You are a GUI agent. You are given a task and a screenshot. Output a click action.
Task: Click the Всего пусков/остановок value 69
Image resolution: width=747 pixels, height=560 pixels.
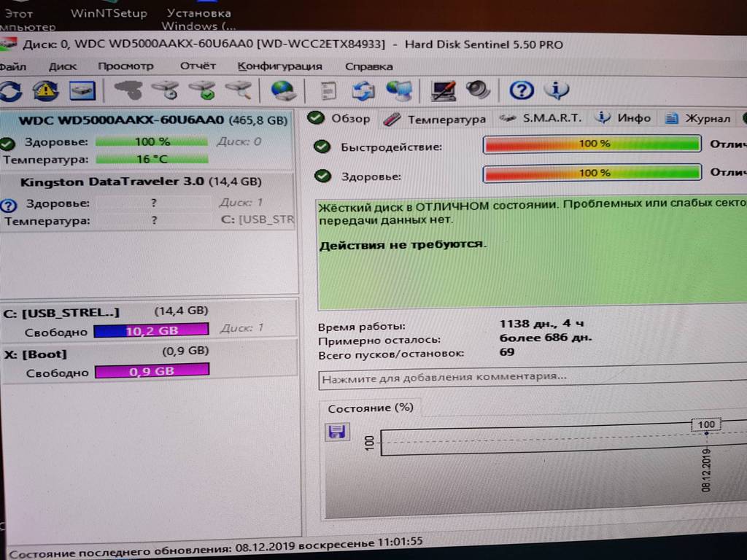tap(507, 352)
